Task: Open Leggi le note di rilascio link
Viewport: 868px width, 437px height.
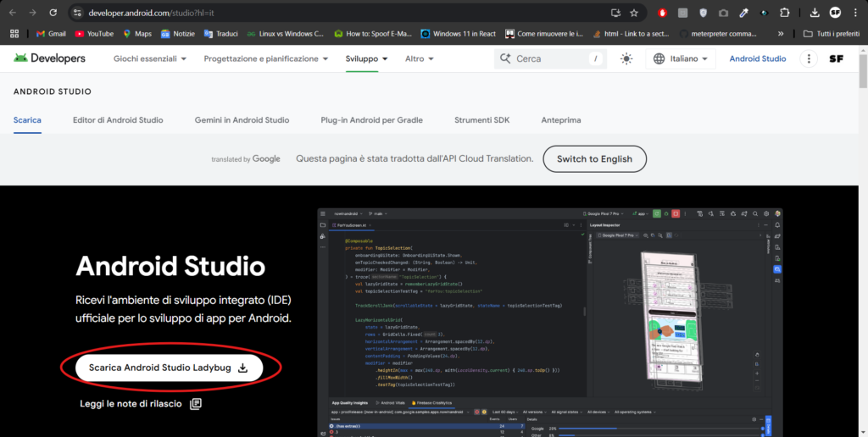Action: click(141, 404)
